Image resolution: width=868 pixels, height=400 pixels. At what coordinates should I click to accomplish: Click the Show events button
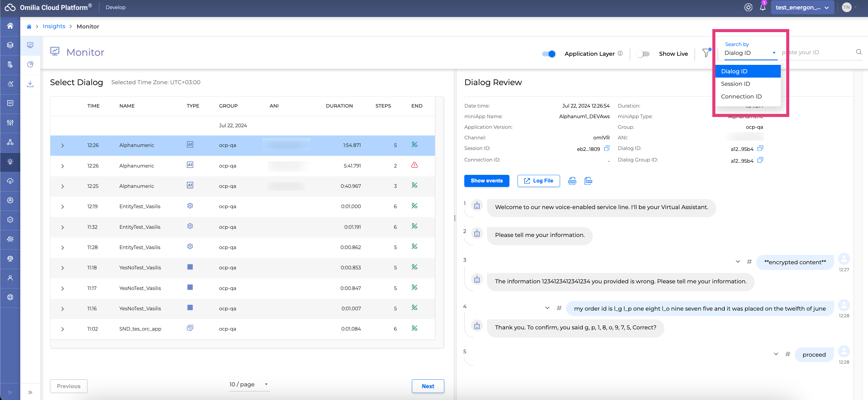[x=487, y=181]
